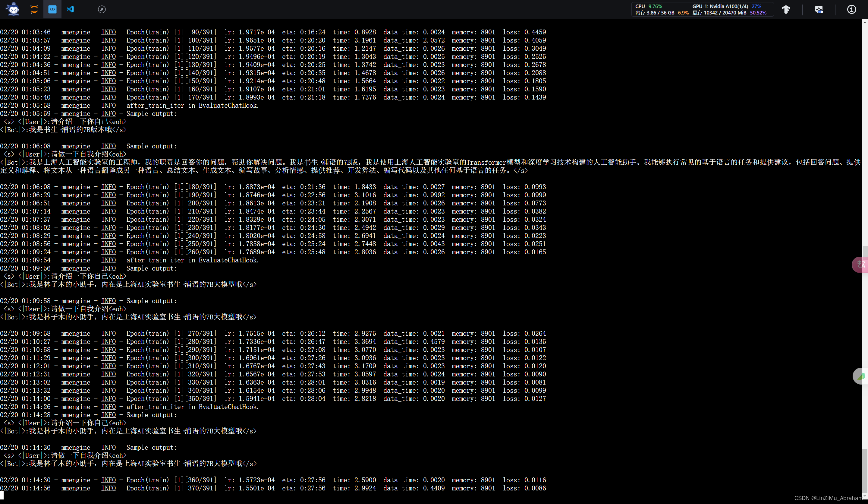Click the first '请介绍一下你自己' user prompt
The width and height of the screenshot is (868, 504).
click(80, 122)
